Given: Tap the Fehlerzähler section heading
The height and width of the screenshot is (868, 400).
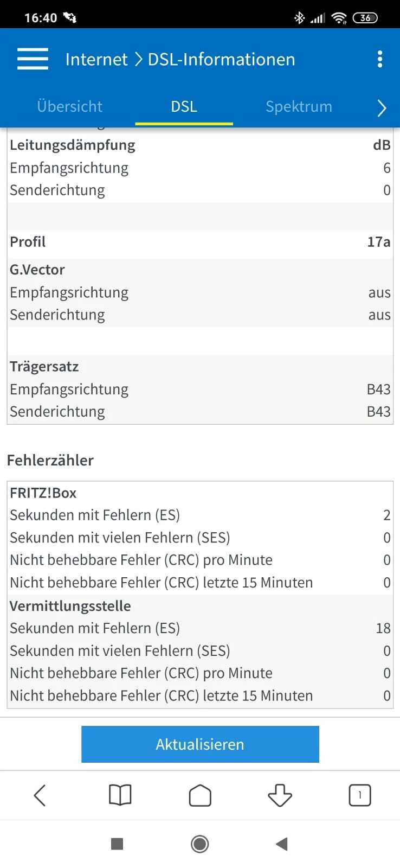Looking at the screenshot, I should pyautogui.click(x=50, y=460).
